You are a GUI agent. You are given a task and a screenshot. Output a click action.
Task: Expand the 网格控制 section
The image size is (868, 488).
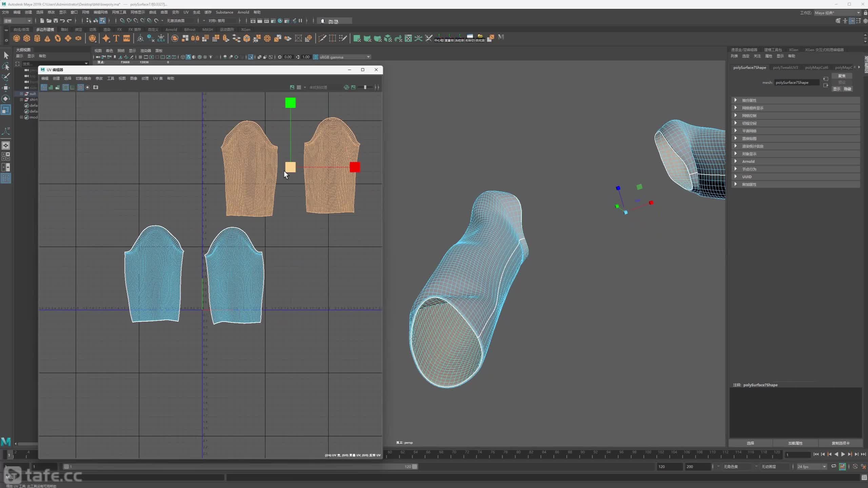[x=795, y=116]
